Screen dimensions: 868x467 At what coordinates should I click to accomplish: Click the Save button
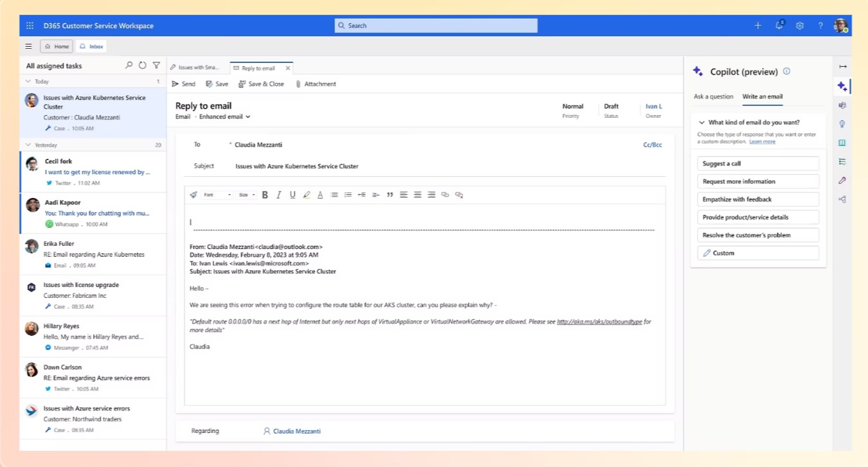click(x=217, y=84)
